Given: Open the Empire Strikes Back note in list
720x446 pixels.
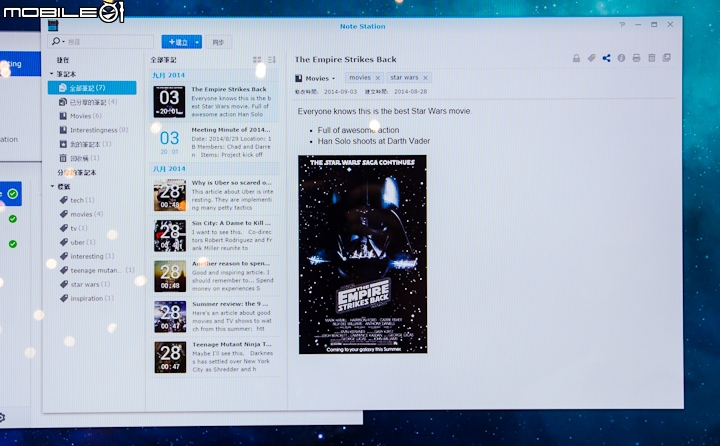Looking at the screenshot, I should (214, 102).
